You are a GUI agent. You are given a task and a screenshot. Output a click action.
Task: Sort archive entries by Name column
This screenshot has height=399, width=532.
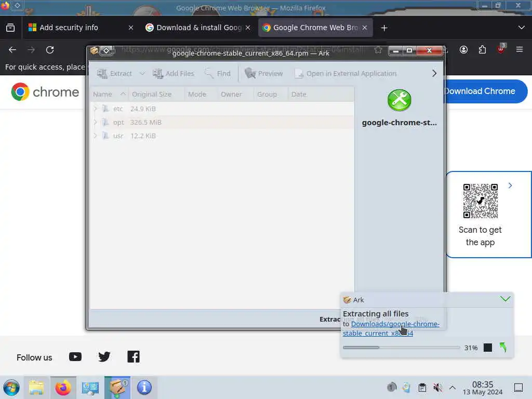(x=109, y=95)
